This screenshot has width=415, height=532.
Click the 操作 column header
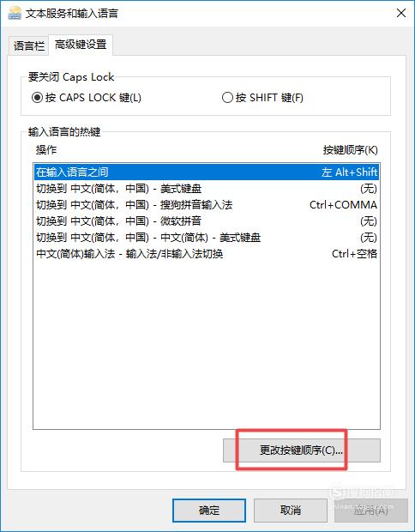[x=46, y=150]
